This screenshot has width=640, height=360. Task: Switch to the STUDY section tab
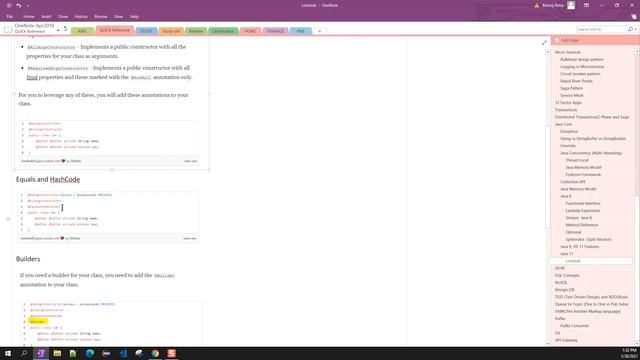(146, 31)
